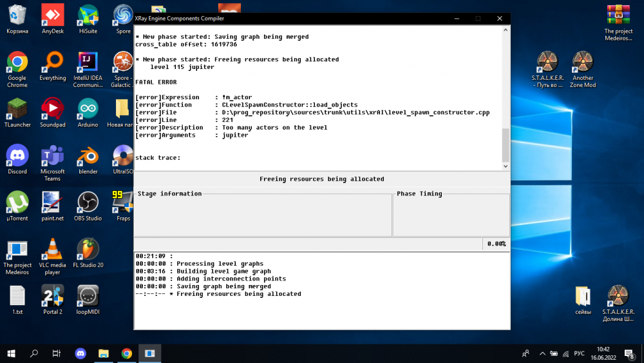Open FL Studio 20 desktop shortcut
The width and height of the screenshot is (644, 363).
(88, 253)
